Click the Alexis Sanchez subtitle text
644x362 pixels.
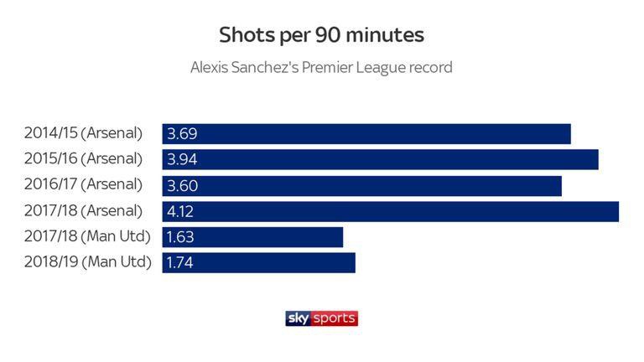tap(322, 67)
